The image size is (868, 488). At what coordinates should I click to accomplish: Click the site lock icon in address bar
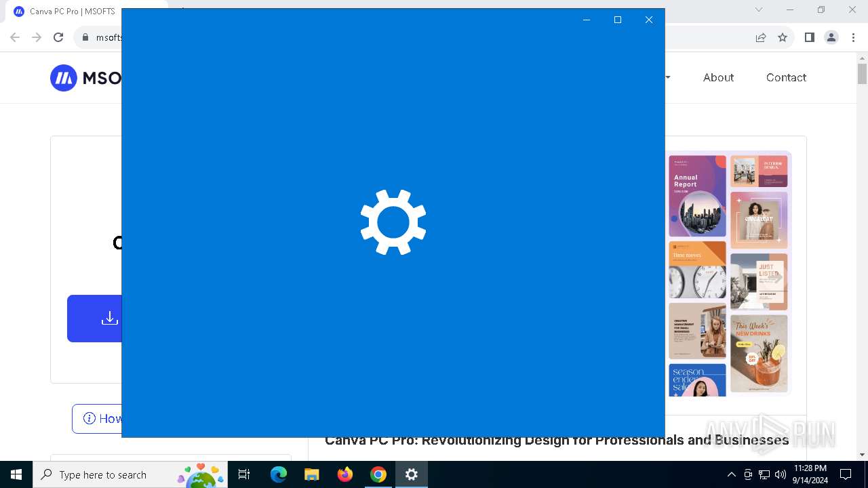(85, 37)
